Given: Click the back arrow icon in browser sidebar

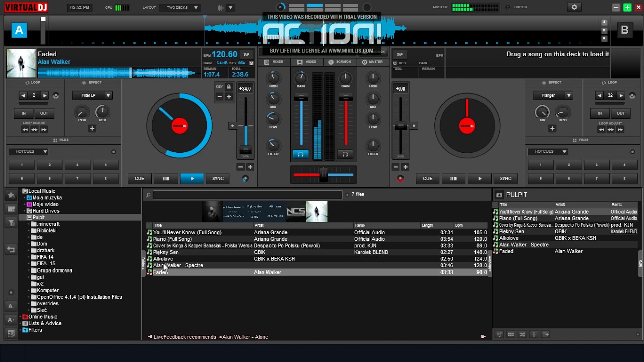Looking at the screenshot, I should (x=11, y=249).
